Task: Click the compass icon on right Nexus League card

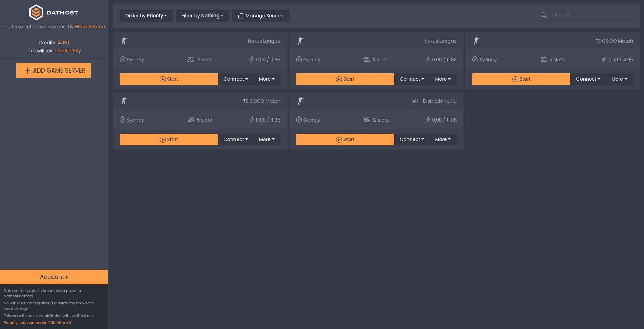Action: click(x=299, y=60)
